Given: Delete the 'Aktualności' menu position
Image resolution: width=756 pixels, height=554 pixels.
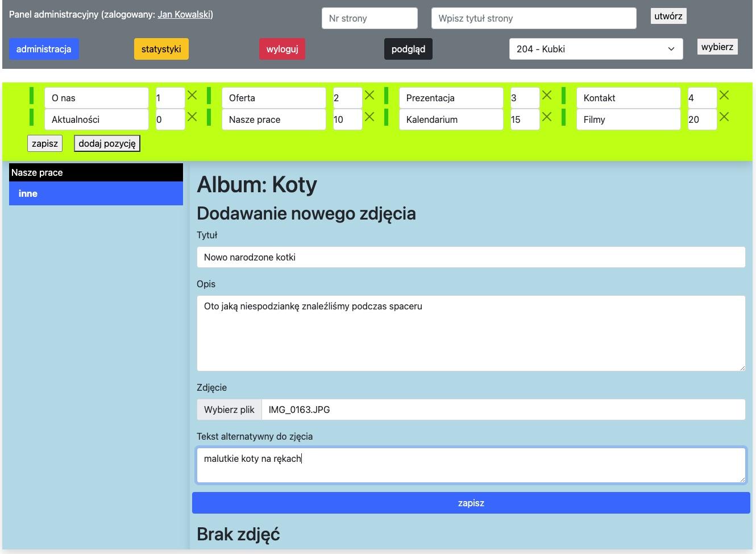Looking at the screenshot, I should (x=192, y=117).
